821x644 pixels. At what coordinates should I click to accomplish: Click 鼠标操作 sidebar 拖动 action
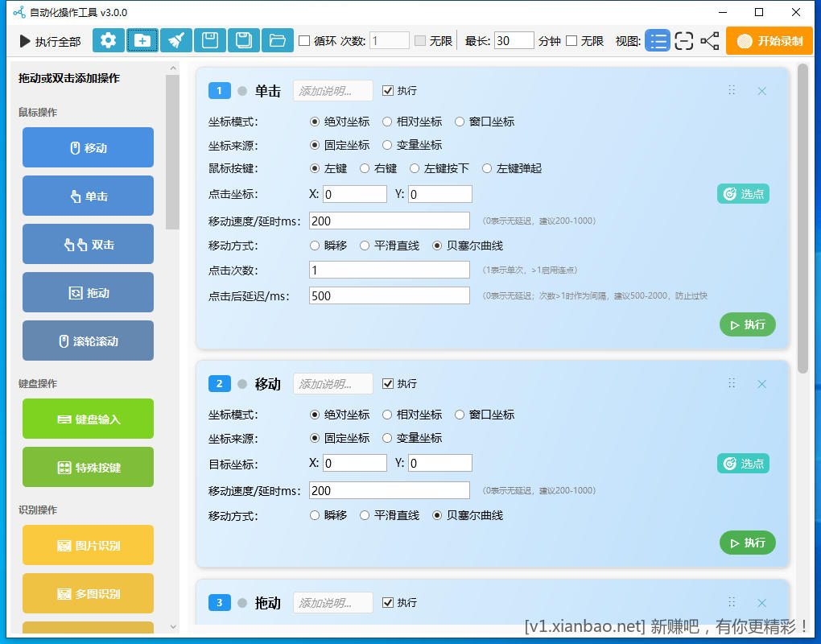pos(88,292)
